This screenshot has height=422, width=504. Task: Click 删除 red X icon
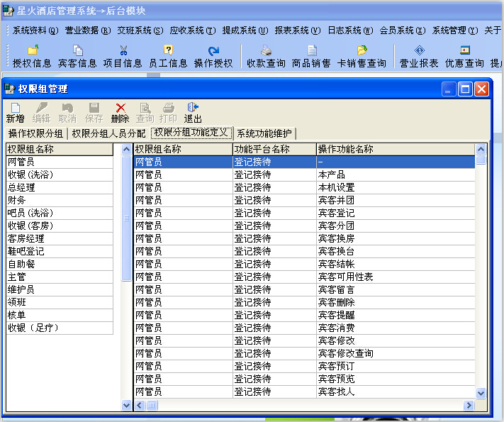121,108
